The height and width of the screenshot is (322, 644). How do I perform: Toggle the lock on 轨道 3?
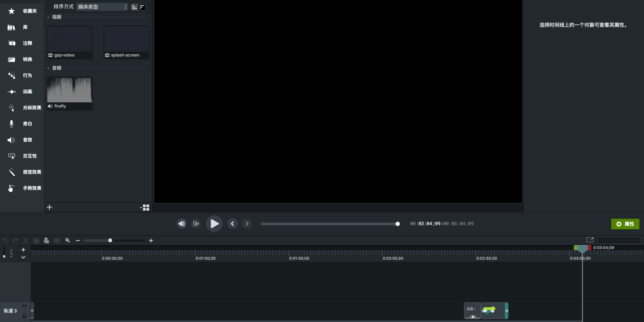tap(24, 315)
